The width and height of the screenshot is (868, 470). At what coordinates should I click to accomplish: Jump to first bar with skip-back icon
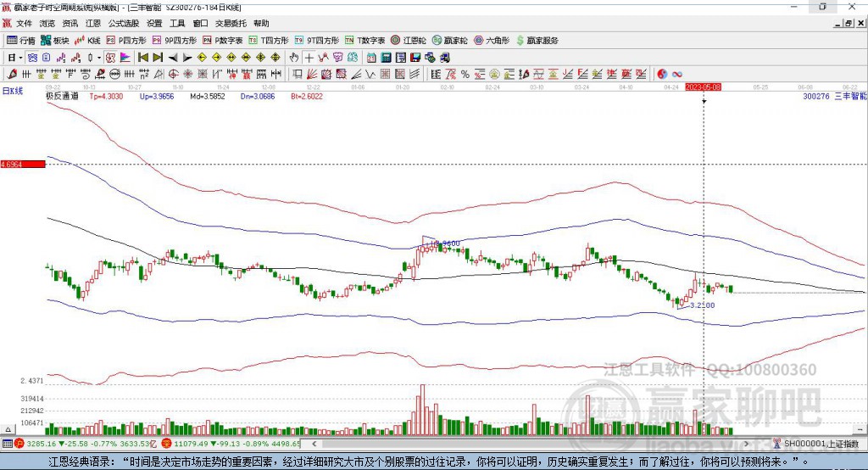coord(142,58)
